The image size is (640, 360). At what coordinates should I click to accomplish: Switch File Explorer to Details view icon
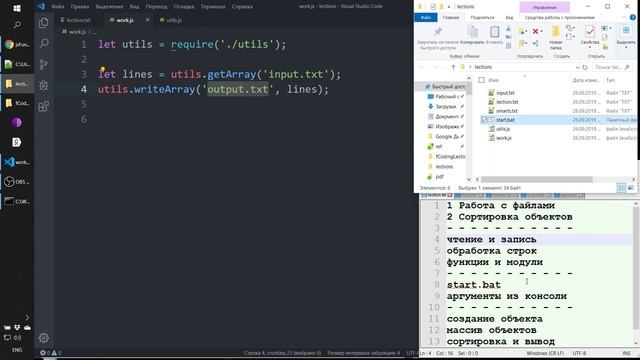(x=622, y=188)
